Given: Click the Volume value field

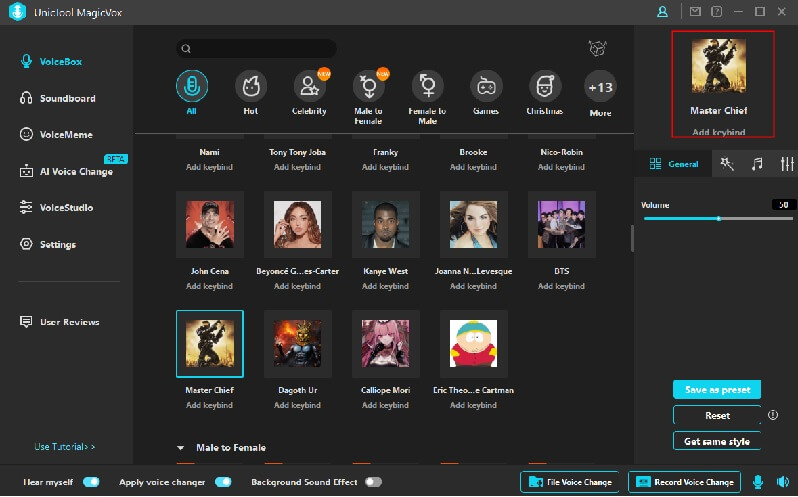Looking at the screenshot, I should pos(783,205).
